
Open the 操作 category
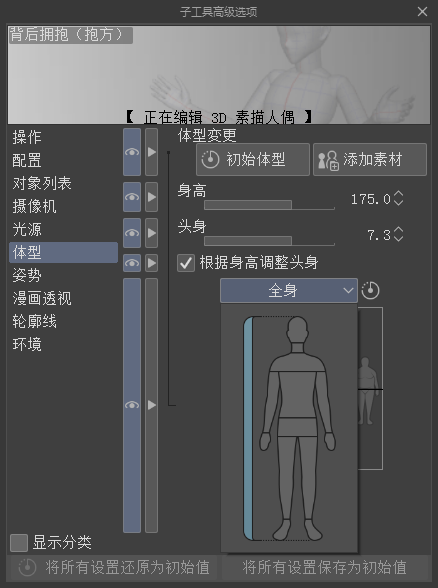click(63, 137)
